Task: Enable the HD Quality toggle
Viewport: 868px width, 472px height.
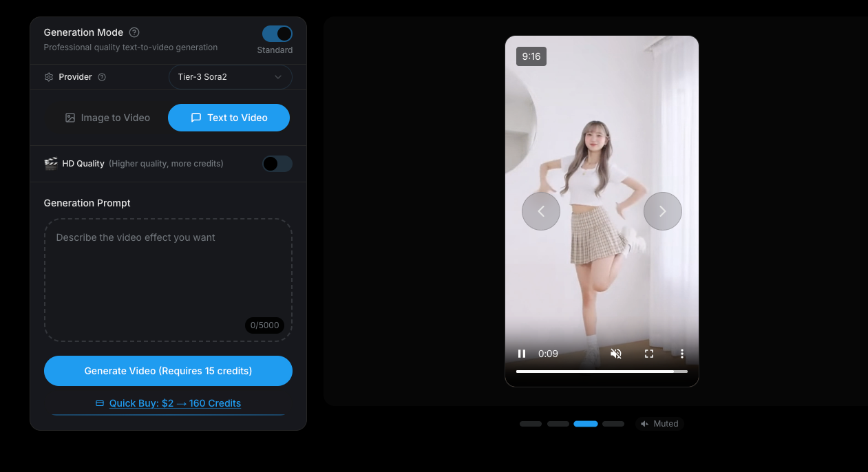Action: pos(277,164)
